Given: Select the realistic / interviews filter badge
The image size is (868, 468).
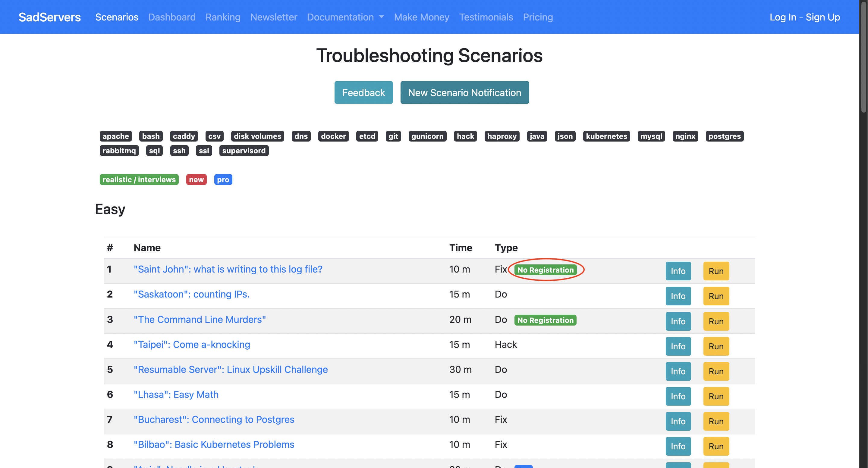Looking at the screenshot, I should click(x=139, y=180).
